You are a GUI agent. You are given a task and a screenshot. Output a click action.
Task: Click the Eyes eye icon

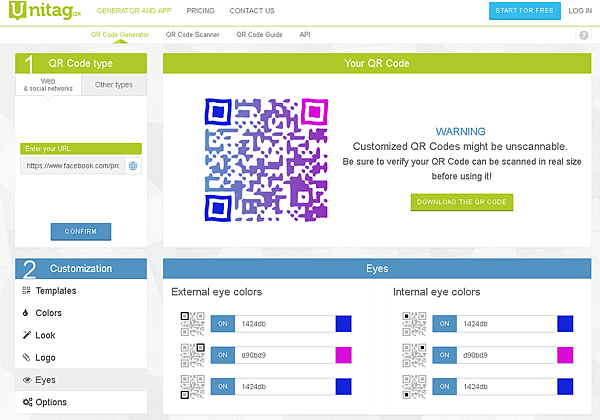[x=27, y=380]
